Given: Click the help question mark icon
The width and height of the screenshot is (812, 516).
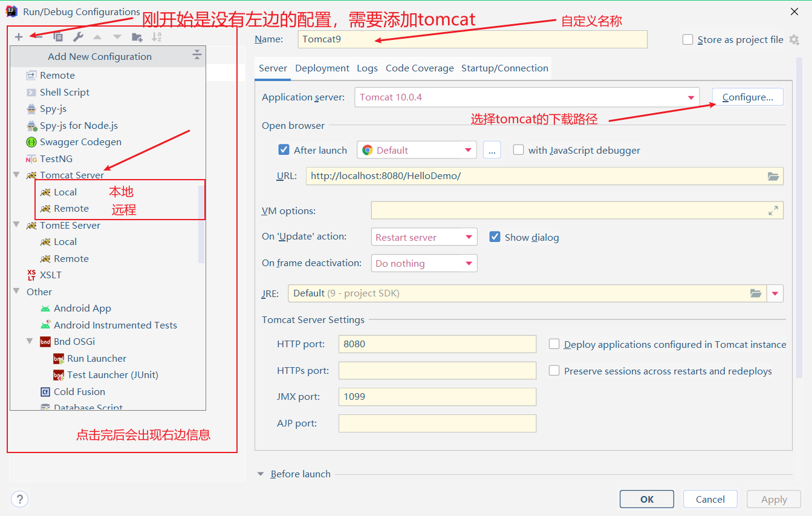Looking at the screenshot, I should coord(20,499).
